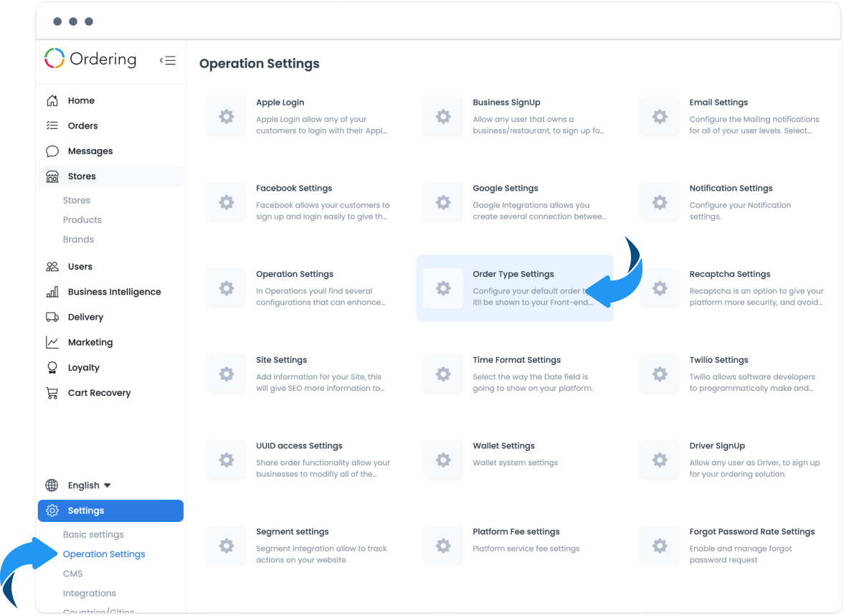The height and width of the screenshot is (616, 844).
Task: Open the English language dropdown
Action: (x=89, y=485)
